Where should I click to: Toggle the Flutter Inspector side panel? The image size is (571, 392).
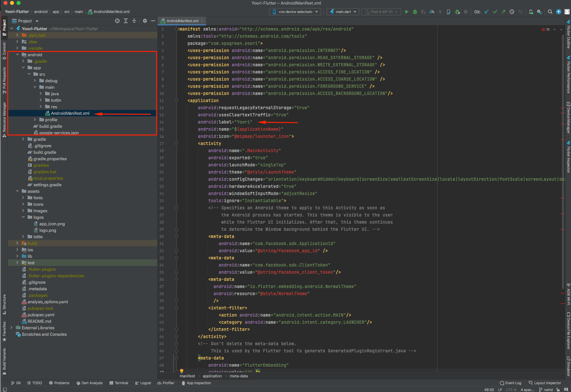click(x=568, y=157)
